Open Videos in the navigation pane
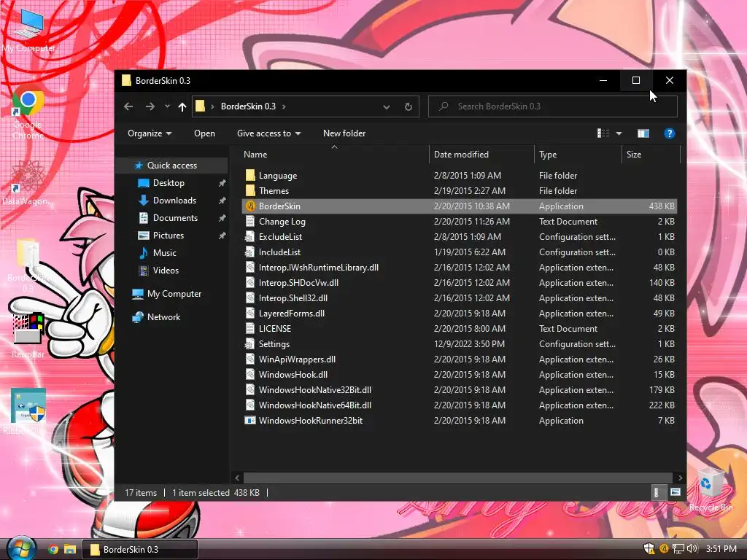This screenshot has width=747, height=560. [166, 271]
